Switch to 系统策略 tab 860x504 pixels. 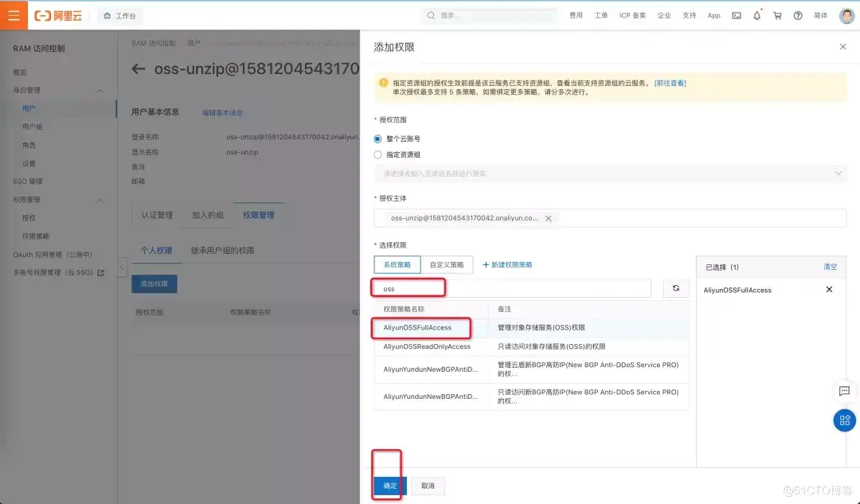tap(397, 264)
